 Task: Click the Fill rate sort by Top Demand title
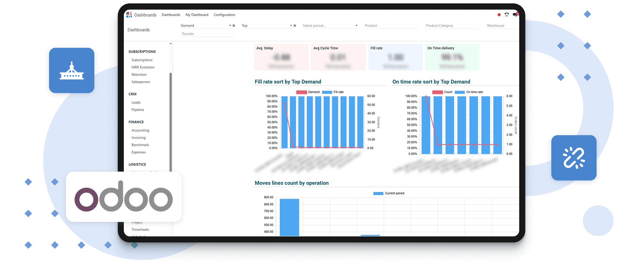click(x=288, y=82)
